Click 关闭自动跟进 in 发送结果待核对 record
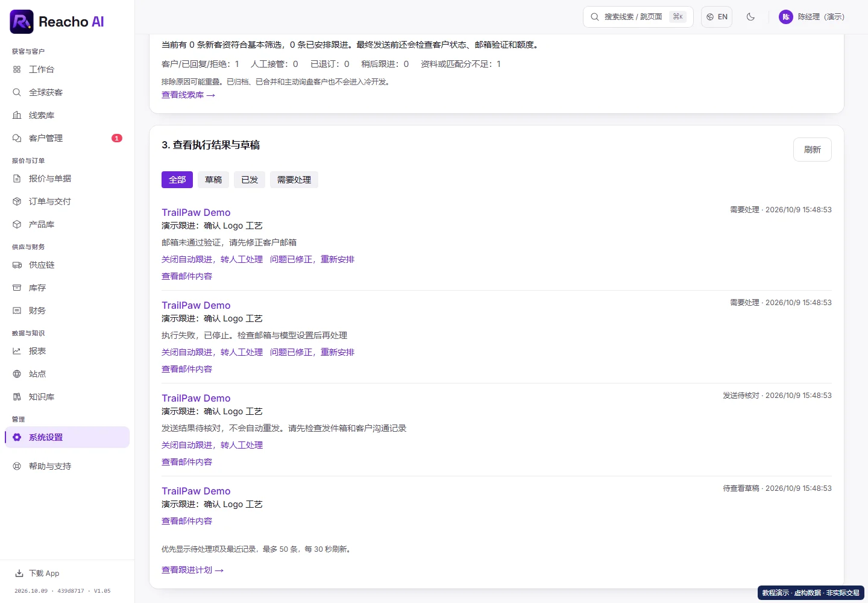The width and height of the screenshot is (868, 603). click(x=212, y=445)
